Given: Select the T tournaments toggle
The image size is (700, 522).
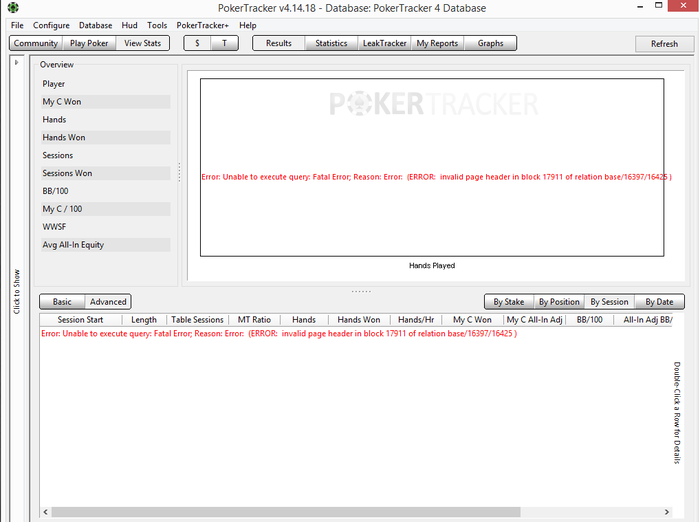Looking at the screenshot, I should click(x=225, y=43).
